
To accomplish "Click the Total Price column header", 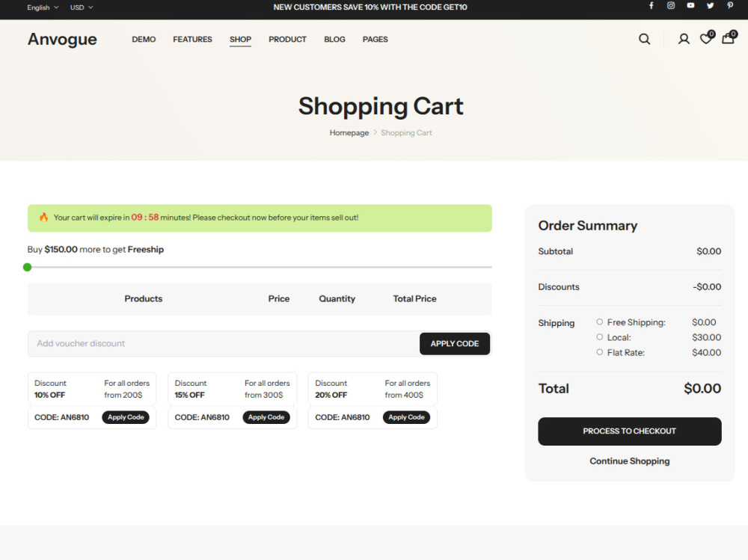I will point(414,298).
